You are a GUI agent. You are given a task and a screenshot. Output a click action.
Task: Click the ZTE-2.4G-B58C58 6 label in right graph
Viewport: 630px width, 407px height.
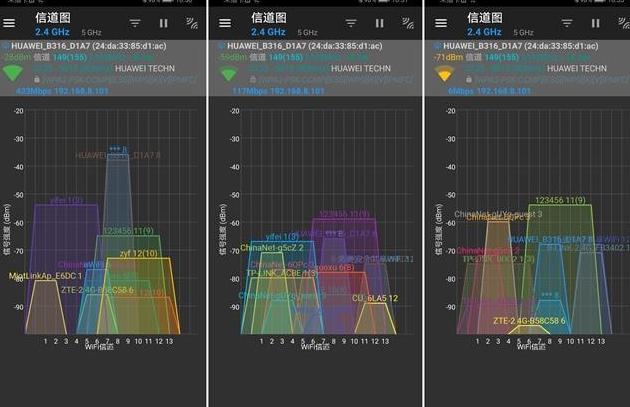point(529,321)
